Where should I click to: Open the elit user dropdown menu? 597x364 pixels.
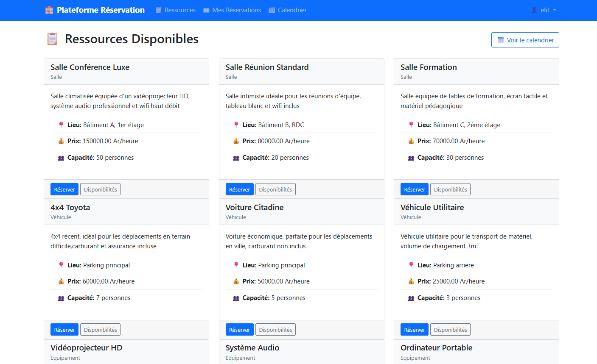[544, 10]
